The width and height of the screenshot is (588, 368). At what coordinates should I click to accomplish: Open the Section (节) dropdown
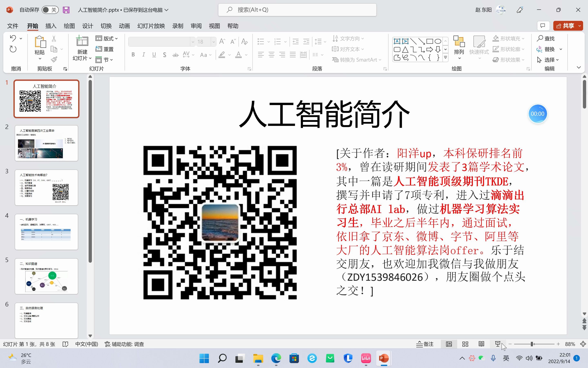(104, 60)
